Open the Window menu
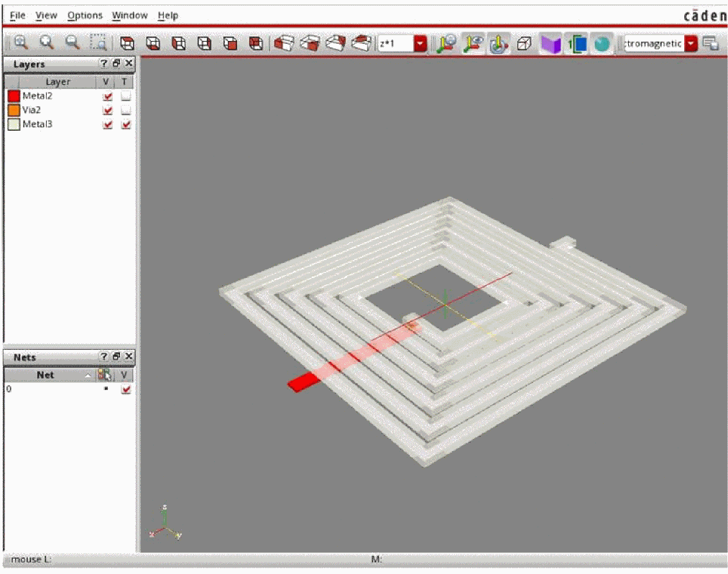This screenshot has height=574, width=728. (129, 15)
